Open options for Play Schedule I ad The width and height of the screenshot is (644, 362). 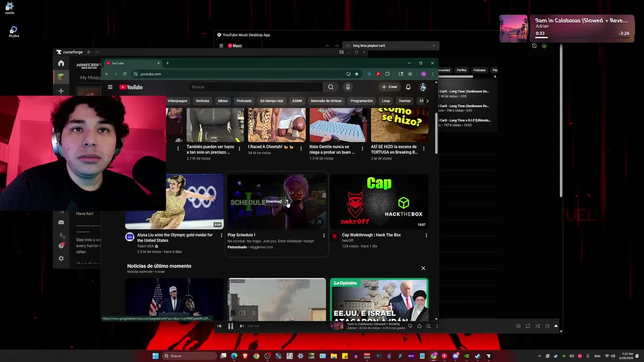(324, 235)
